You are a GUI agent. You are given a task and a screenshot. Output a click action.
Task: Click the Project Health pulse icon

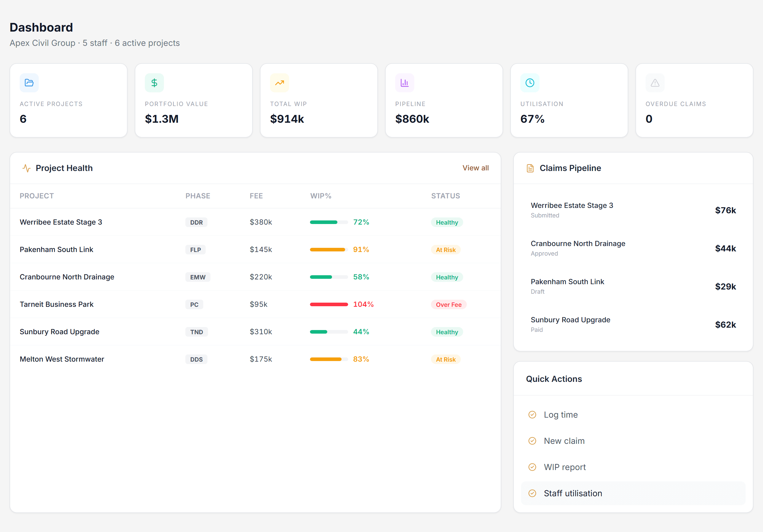[x=26, y=168]
